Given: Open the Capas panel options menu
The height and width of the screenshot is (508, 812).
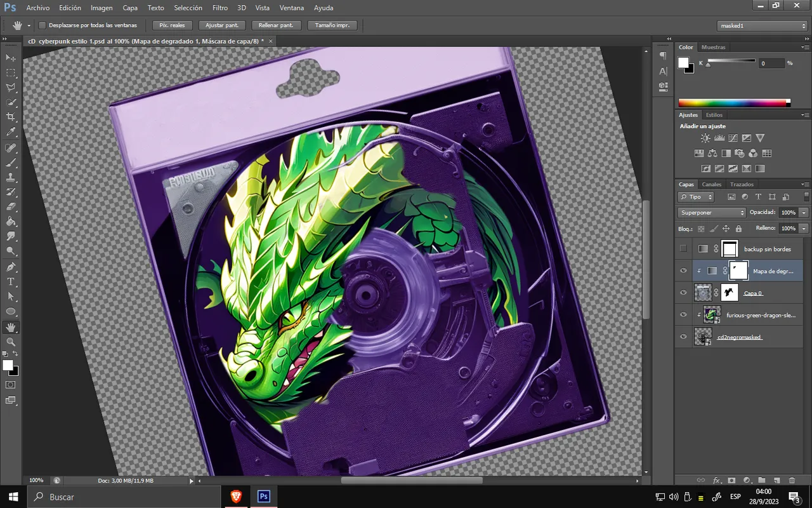Looking at the screenshot, I should point(805,184).
